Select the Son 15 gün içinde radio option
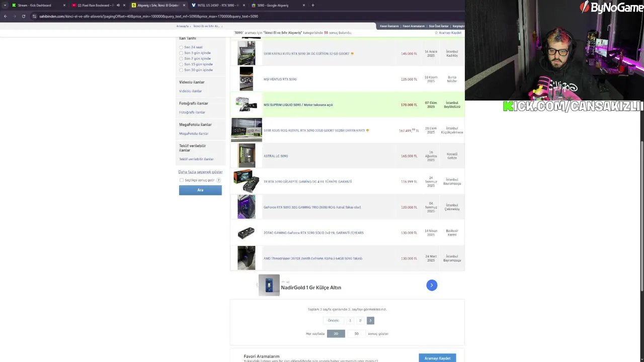The height and width of the screenshot is (362, 644). [x=181, y=64]
